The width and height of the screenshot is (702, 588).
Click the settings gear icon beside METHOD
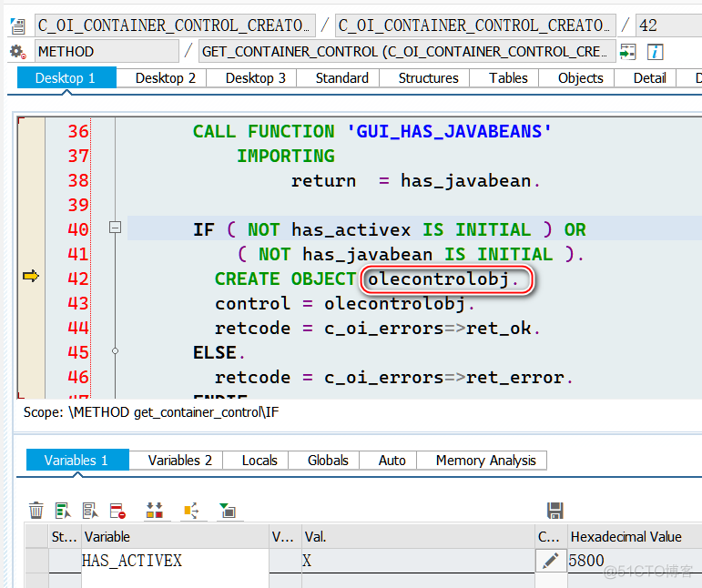tap(18, 52)
